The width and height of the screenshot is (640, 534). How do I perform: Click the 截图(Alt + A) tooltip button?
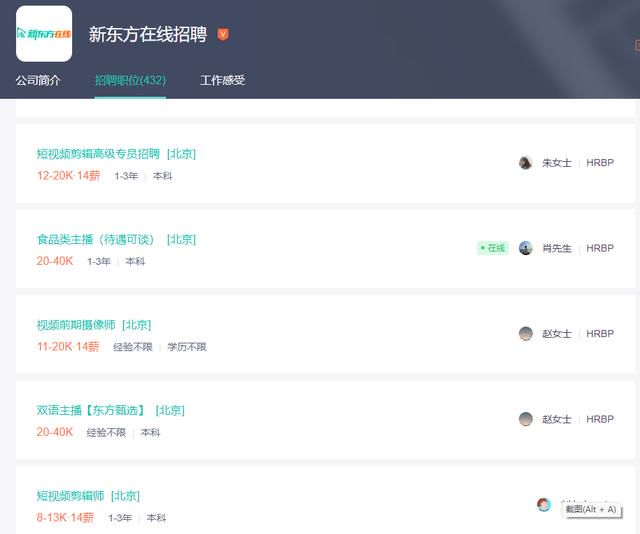point(591,510)
